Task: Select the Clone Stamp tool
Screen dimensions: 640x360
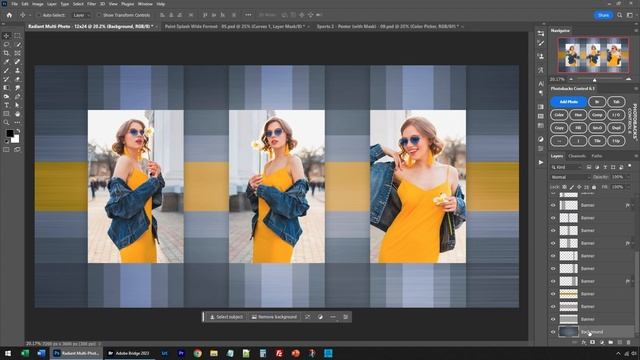Action: point(18,71)
